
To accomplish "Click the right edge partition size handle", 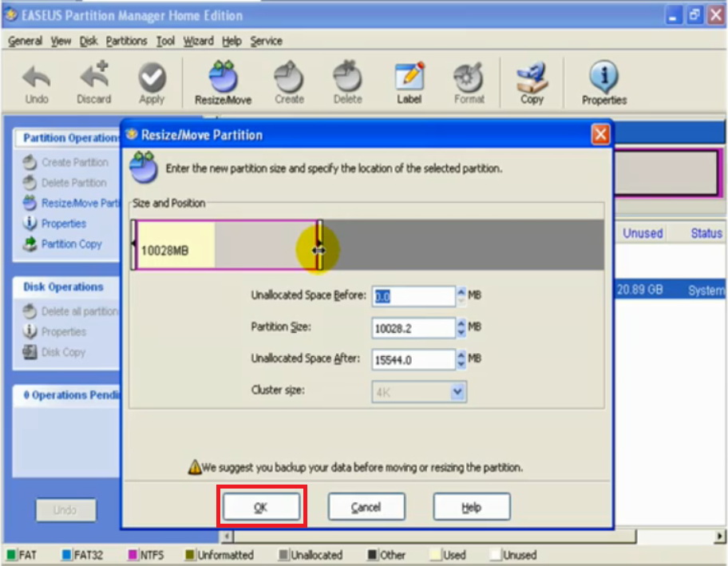I will (319, 245).
